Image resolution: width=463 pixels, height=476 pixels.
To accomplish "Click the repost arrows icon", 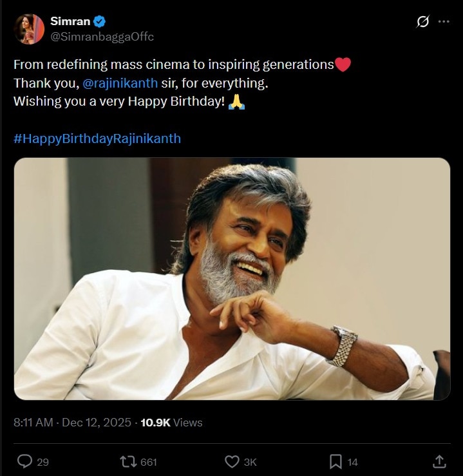I will click(x=128, y=461).
